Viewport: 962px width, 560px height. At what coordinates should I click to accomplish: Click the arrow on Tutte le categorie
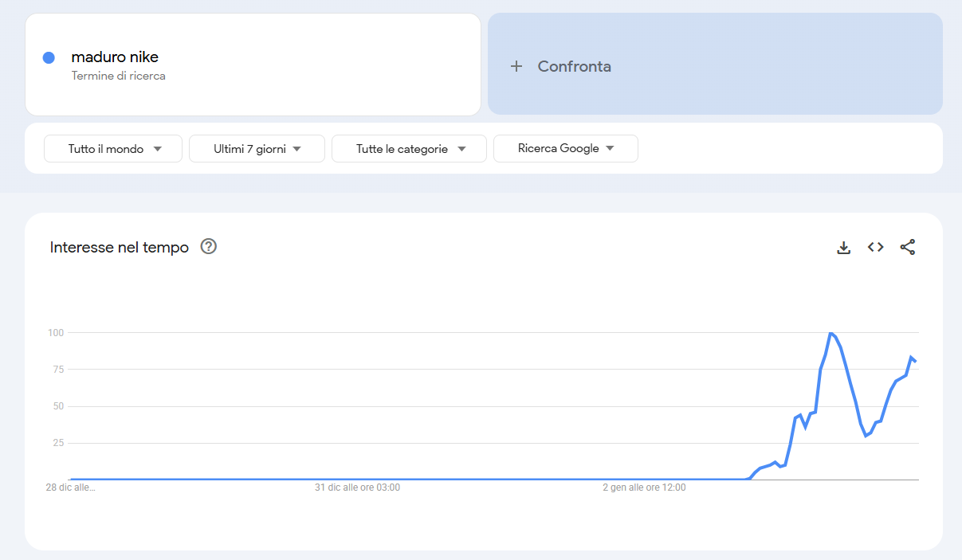point(461,149)
